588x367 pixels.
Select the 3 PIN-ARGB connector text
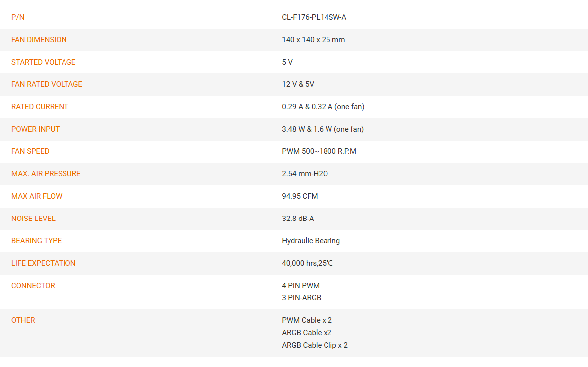tap(301, 298)
